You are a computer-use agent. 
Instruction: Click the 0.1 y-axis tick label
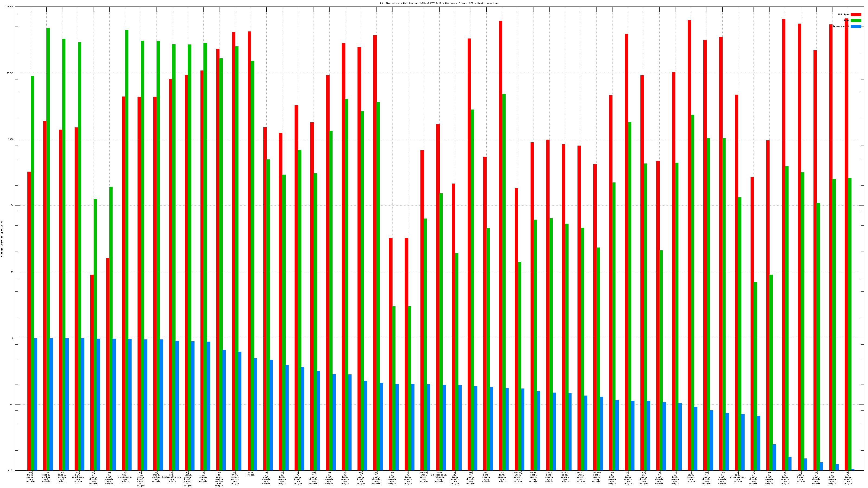11,404
